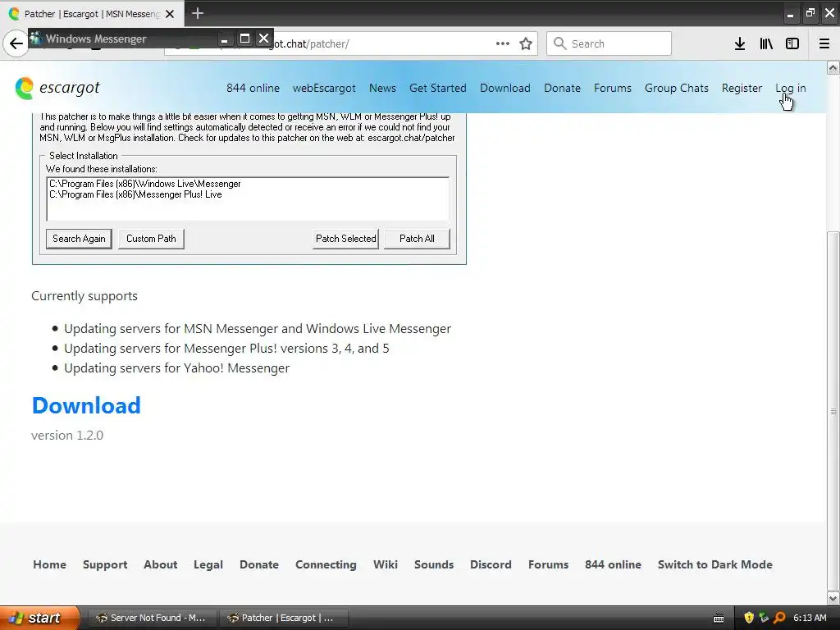
Task: Click the Log in nav link
Action: click(790, 88)
